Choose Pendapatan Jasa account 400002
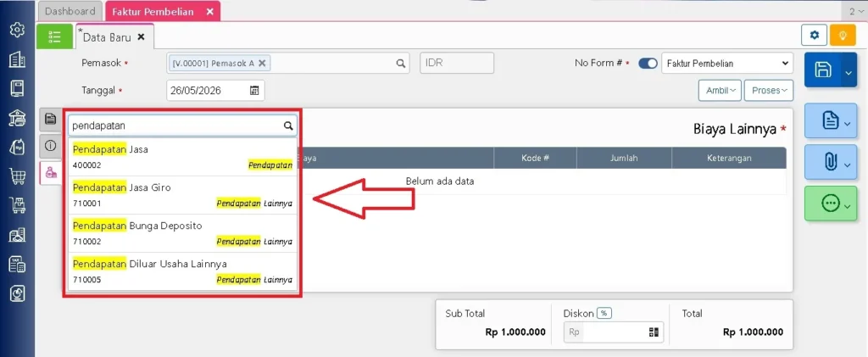The height and width of the screenshot is (357, 868). click(x=183, y=157)
